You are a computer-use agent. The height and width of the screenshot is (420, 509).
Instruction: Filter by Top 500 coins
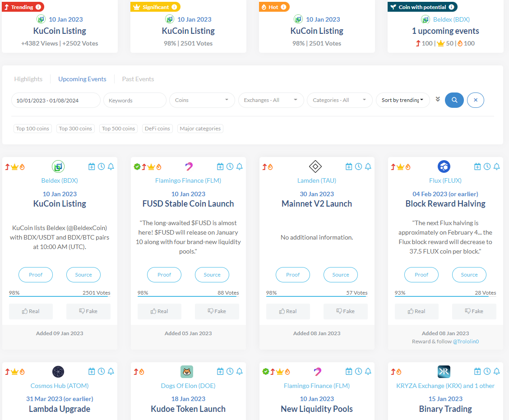click(118, 129)
